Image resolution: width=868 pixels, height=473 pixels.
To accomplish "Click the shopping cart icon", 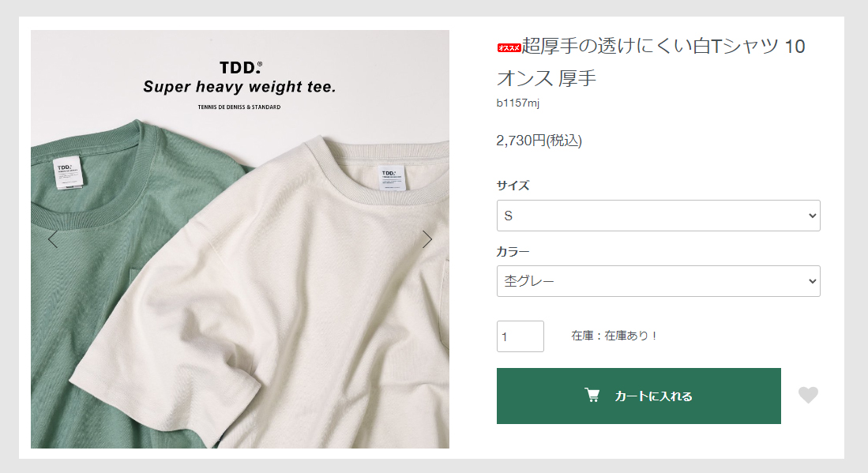I will (x=592, y=395).
